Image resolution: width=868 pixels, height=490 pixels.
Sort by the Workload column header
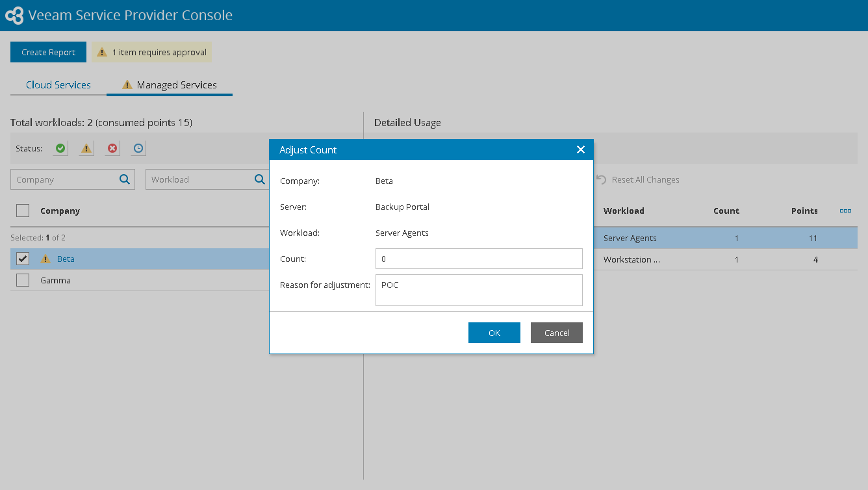coord(624,211)
